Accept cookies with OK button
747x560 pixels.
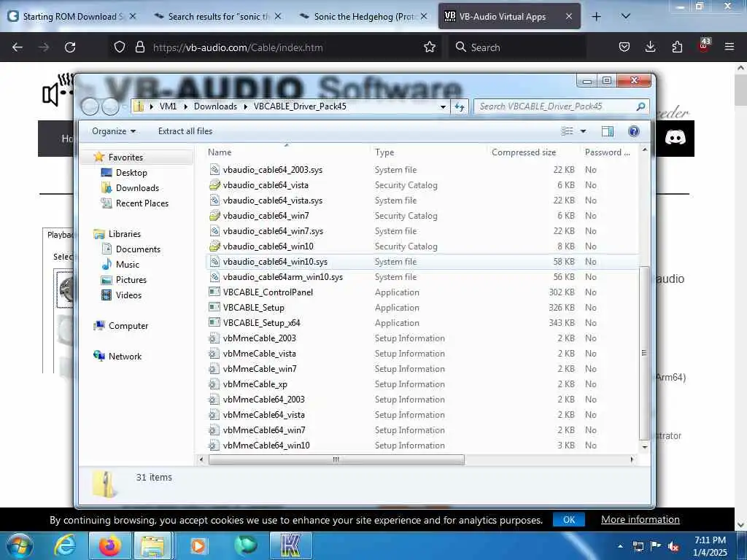click(x=569, y=519)
